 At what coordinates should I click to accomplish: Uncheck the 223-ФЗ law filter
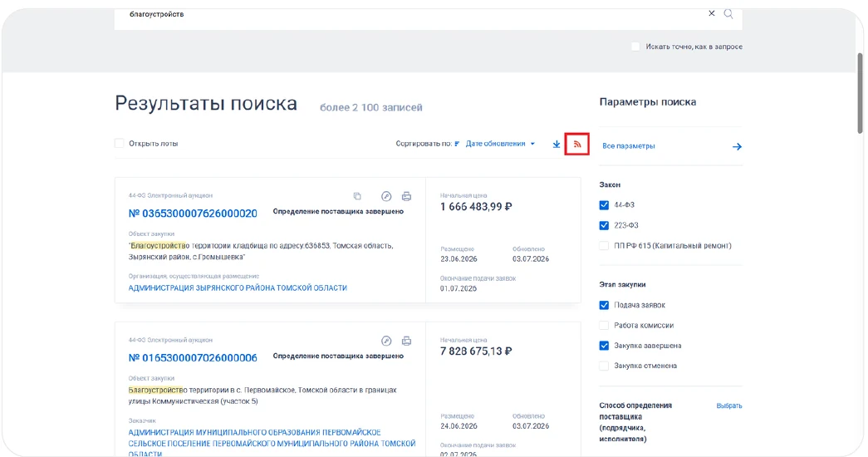pos(604,225)
